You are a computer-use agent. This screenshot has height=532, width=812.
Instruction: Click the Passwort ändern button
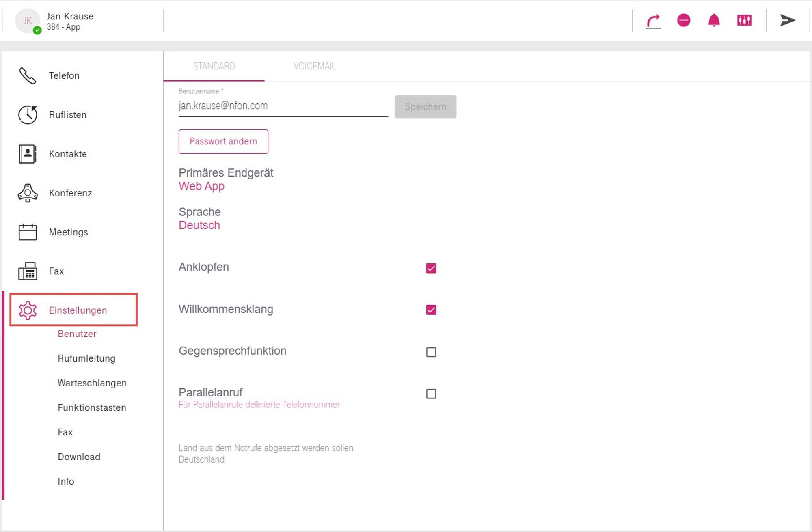click(x=223, y=142)
